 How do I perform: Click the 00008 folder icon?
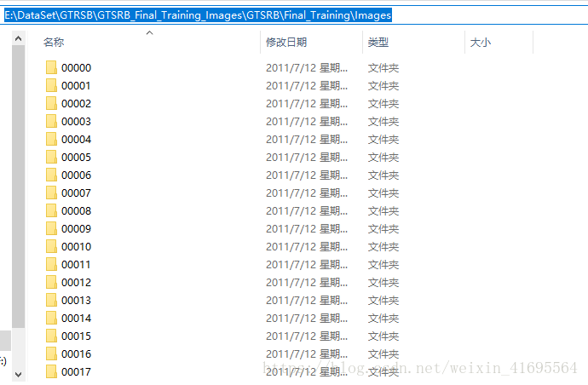(51, 210)
